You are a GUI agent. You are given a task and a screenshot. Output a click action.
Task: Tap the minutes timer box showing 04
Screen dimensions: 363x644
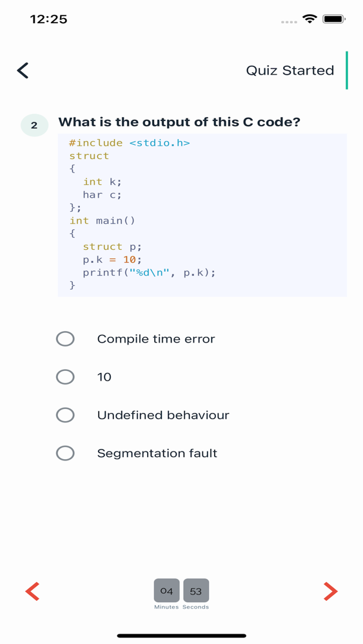click(x=166, y=591)
